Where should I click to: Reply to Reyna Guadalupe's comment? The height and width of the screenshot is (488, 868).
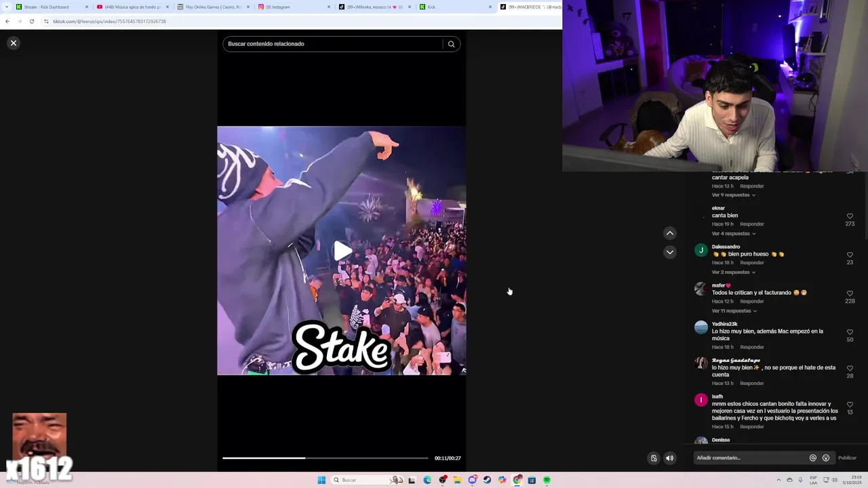click(752, 384)
